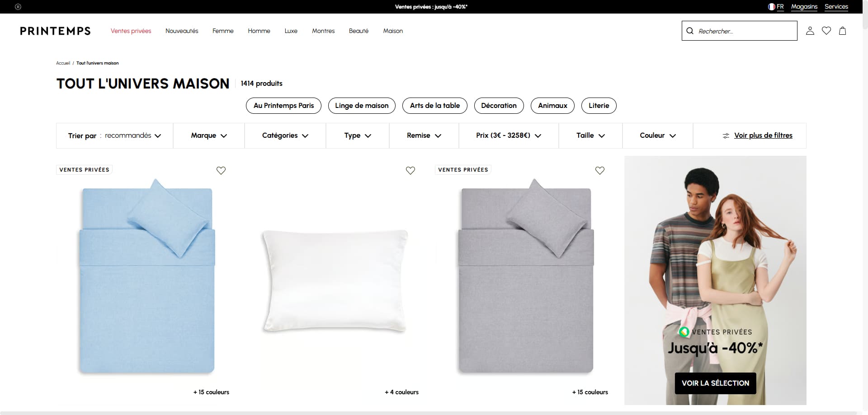Open the Maison menu item
The height and width of the screenshot is (415, 868).
pos(393,31)
